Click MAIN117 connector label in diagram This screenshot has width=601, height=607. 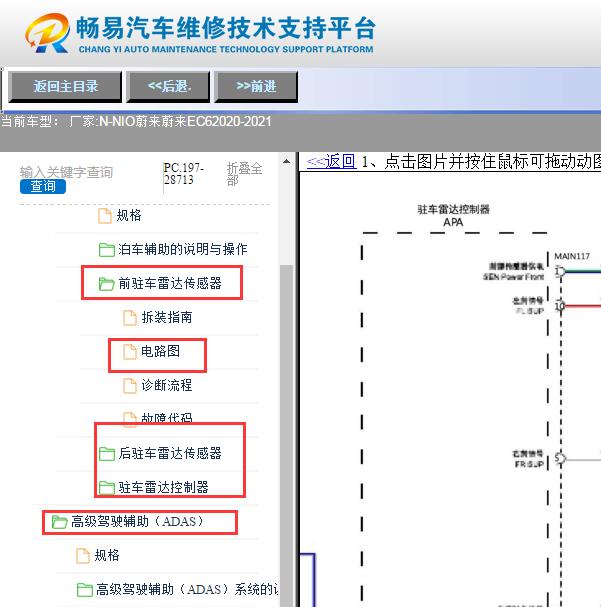(x=572, y=256)
